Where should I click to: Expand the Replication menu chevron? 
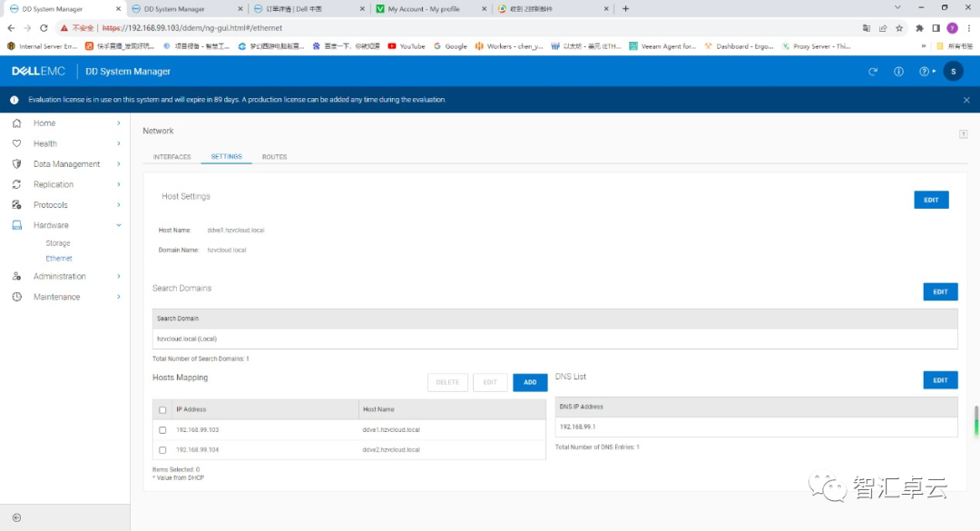pyautogui.click(x=118, y=184)
